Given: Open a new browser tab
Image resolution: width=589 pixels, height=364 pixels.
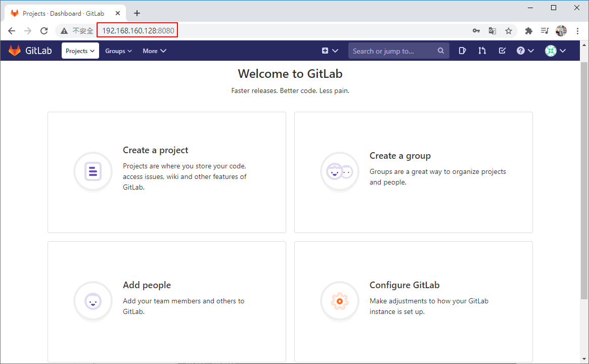Looking at the screenshot, I should coord(137,13).
